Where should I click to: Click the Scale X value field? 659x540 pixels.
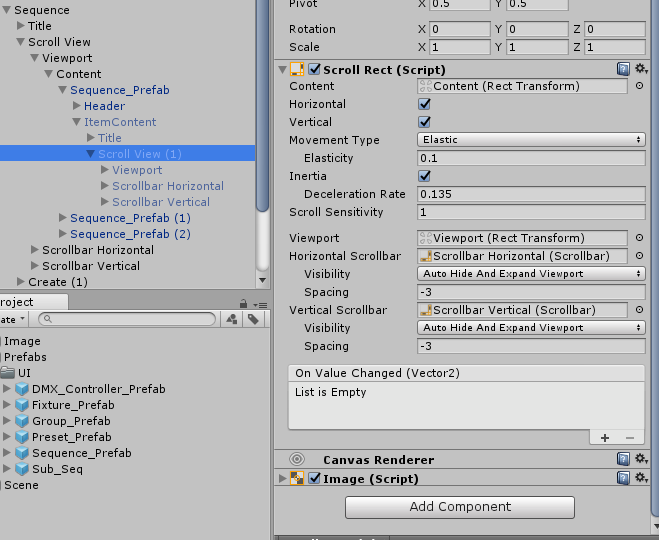(x=460, y=47)
